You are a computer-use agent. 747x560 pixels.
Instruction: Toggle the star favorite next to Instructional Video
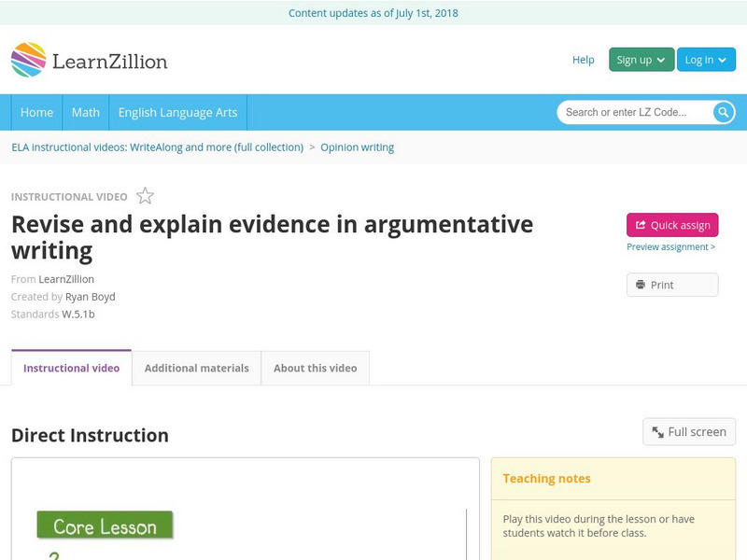pos(144,196)
